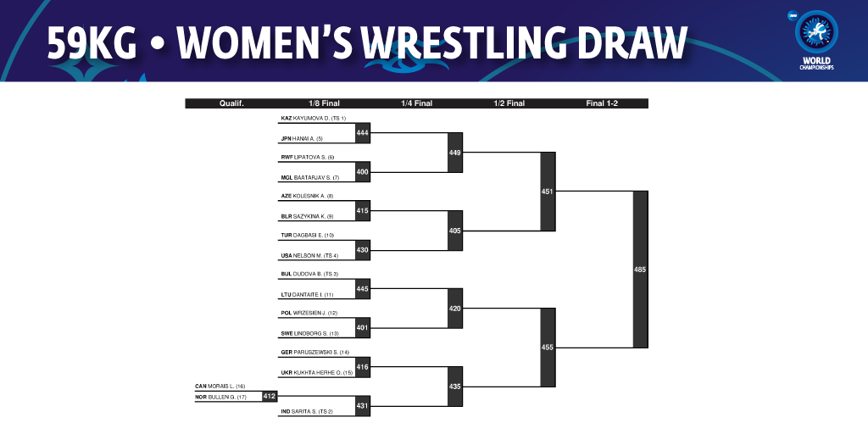This screenshot has width=868, height=434.
Task: Click semifinal bout 451 box
Action: (548, 192)
